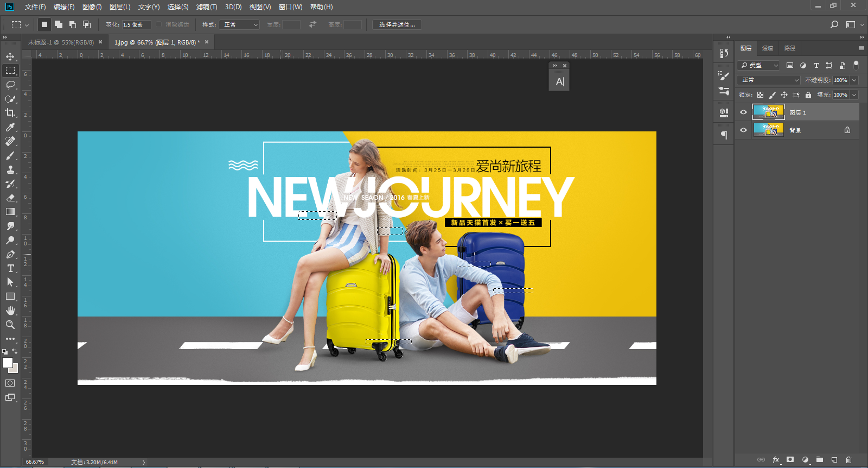Toggle lock all padlock icon
The image size is (868, 468).
point(808,95)
